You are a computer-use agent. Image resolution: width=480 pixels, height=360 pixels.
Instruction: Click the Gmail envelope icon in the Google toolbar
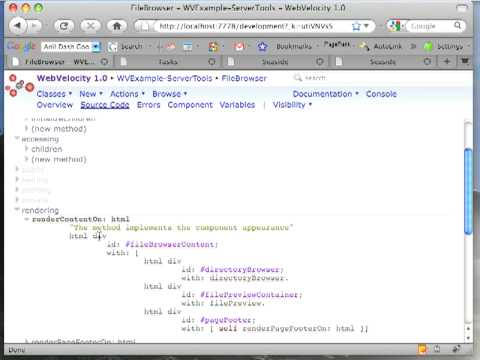click(x=239, y=47)
